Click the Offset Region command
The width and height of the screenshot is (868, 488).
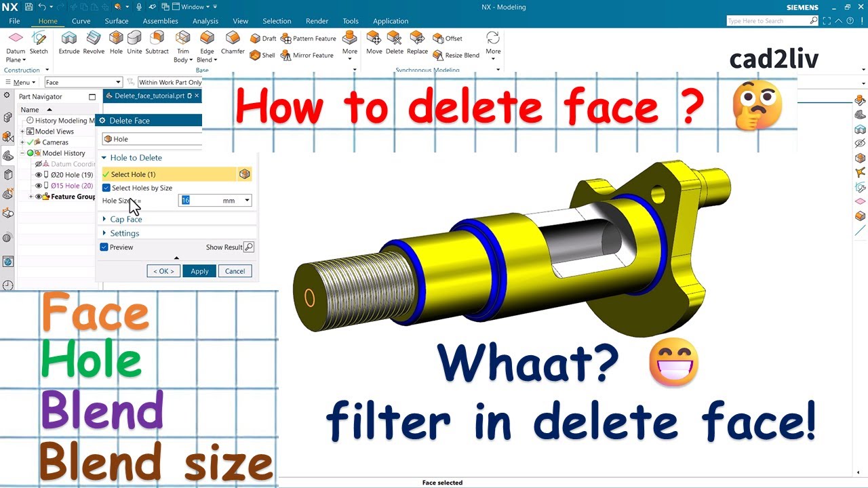448,39
